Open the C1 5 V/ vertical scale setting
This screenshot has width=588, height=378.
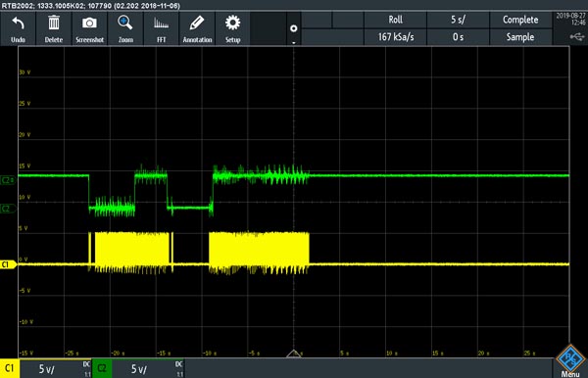tap(47, 369)
